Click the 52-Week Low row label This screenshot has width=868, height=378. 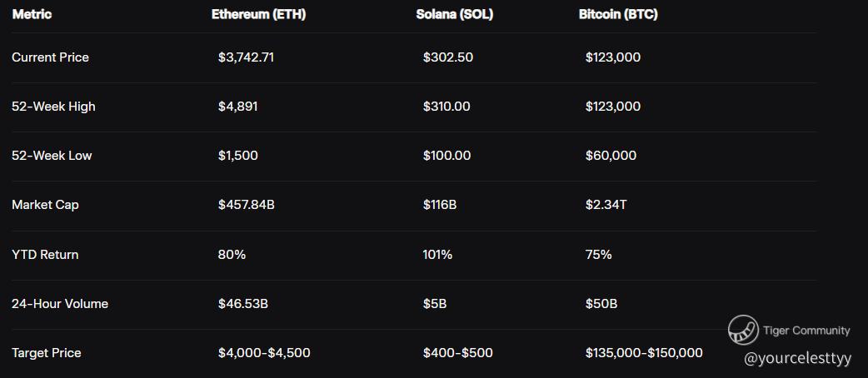click(x=52, y=156)
